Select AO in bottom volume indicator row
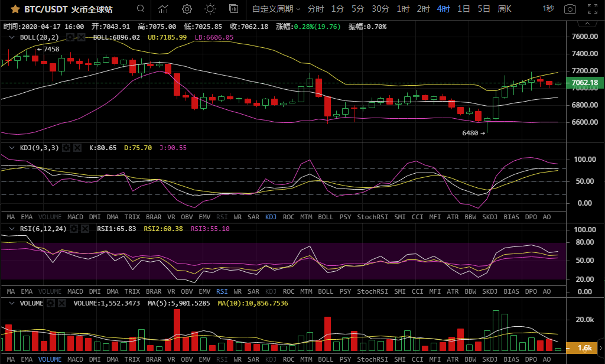This screenshot has height=364, width=605. pyautogui.click(x=547, y=359)
